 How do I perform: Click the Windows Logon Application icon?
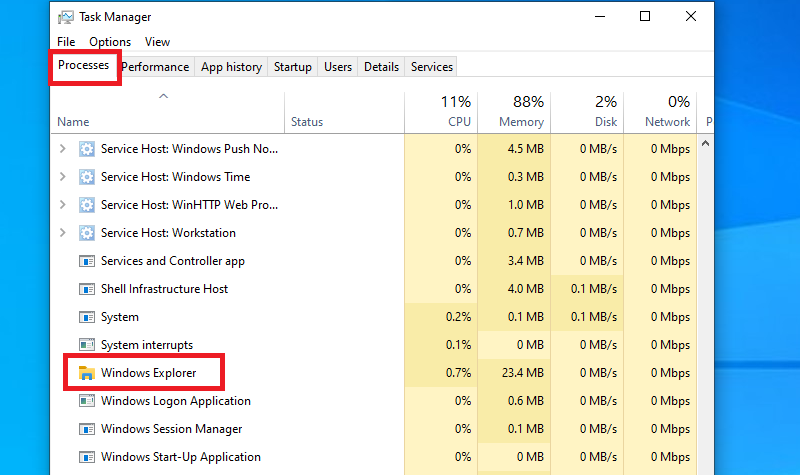tap(87, 401)
